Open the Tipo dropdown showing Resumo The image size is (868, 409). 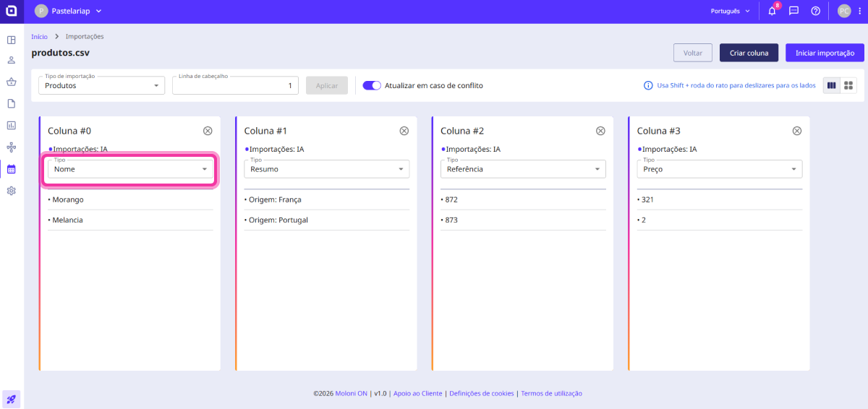pos(327,169)
